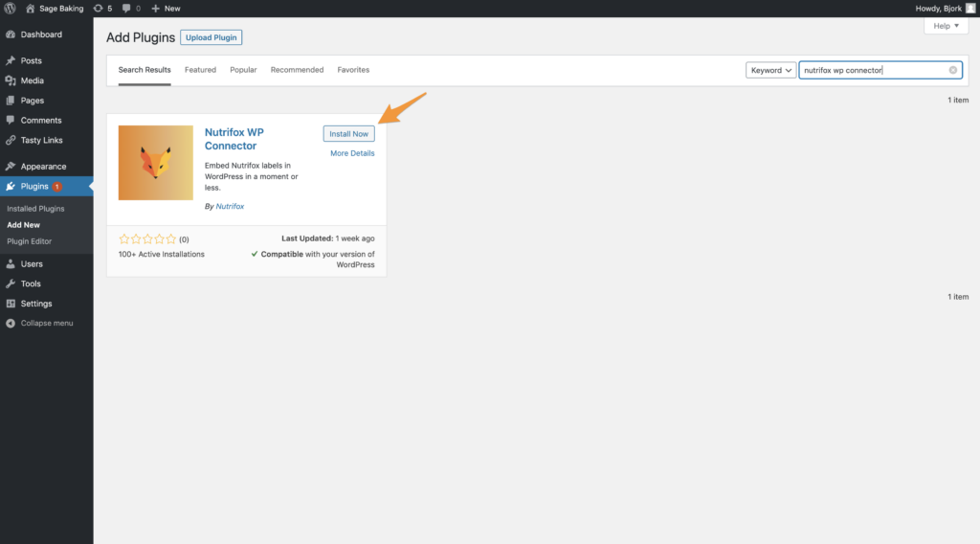Click 'Last Updated: 1 week ago' text
Screen dimensions: 980x544
tap(328, 238)
